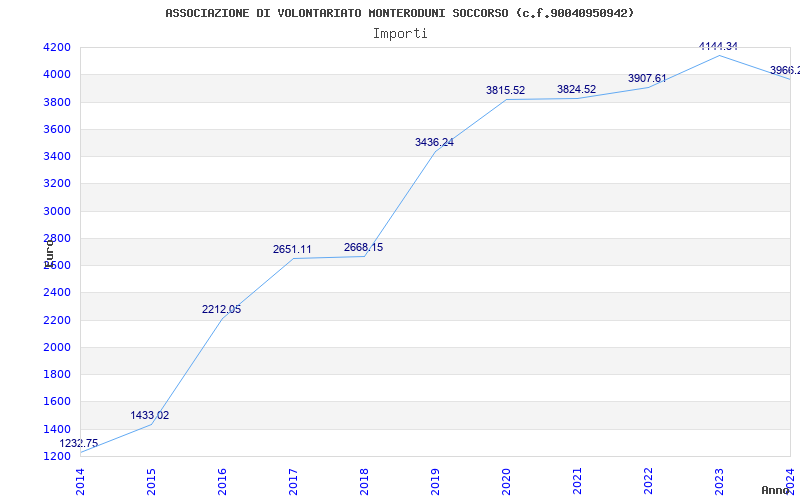The width and height of the screenshot is (800, 500).
Task: Click the 3800 y-axis value
Action: tap(57, 102)
